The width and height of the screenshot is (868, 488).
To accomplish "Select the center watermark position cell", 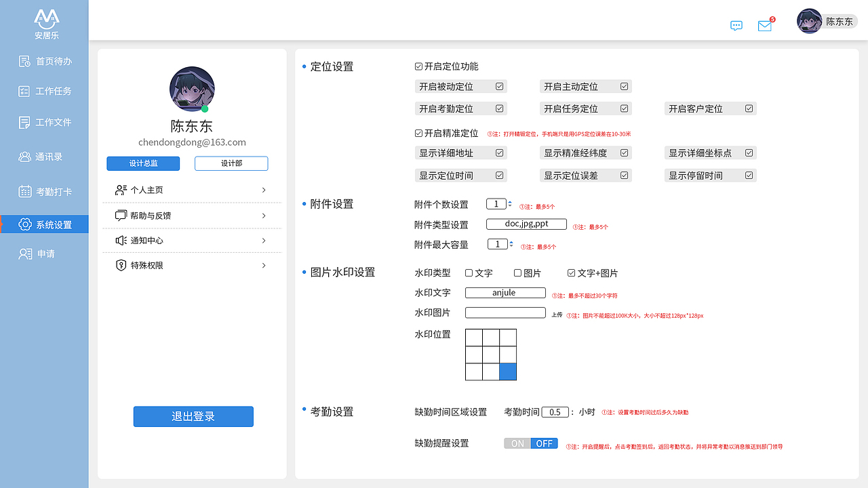I will coord(491,354).
